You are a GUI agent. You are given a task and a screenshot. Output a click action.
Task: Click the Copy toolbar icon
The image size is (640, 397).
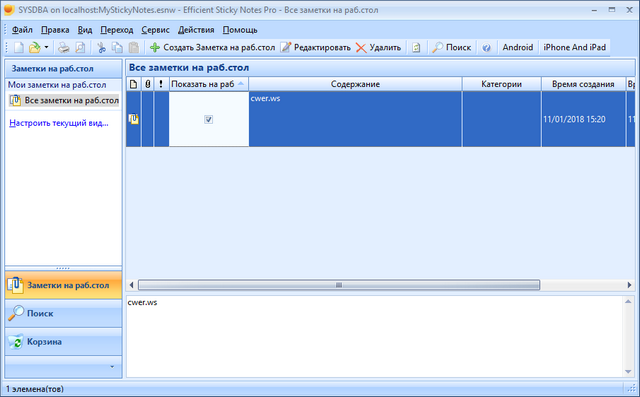pos(118,48)
